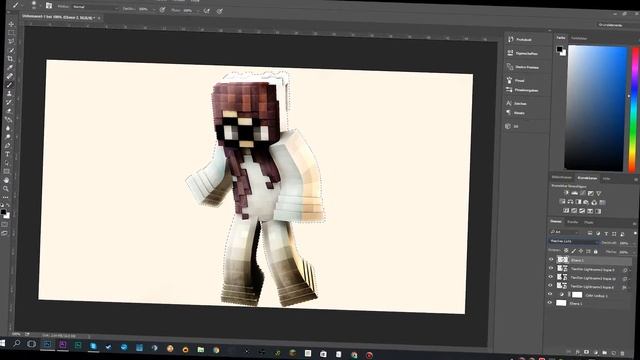The width and height of the screenshot is (640, 360).
Task: Open the 3D panel button
Action: pos(512,126)
